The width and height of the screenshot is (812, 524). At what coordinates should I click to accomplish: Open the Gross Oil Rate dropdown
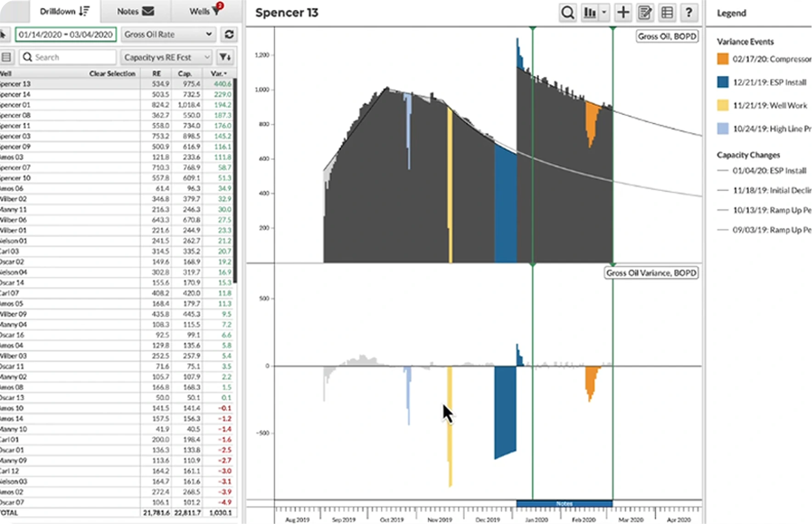tap(168, 34)
